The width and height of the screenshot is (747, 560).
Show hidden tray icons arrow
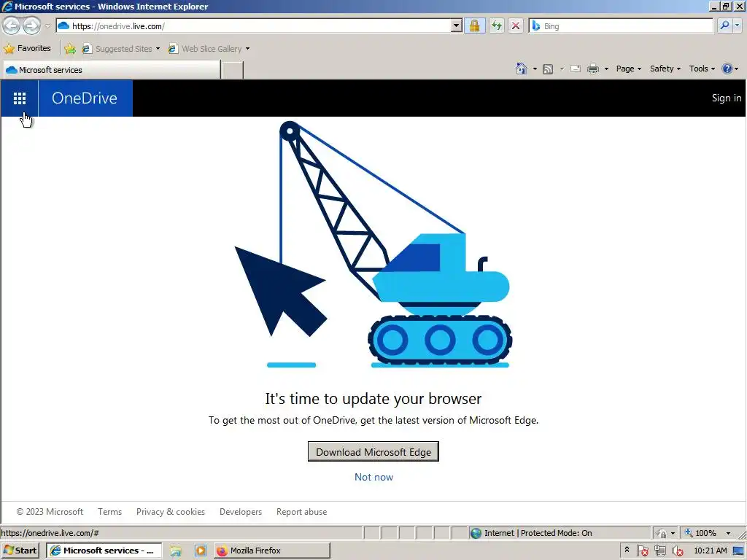click(627, 550)
